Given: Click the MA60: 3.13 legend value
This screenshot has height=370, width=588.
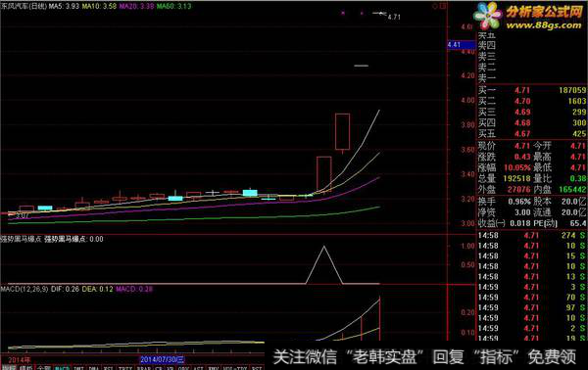Looking at the screenshot, I should pyautogui.click(x=174, y=6).
